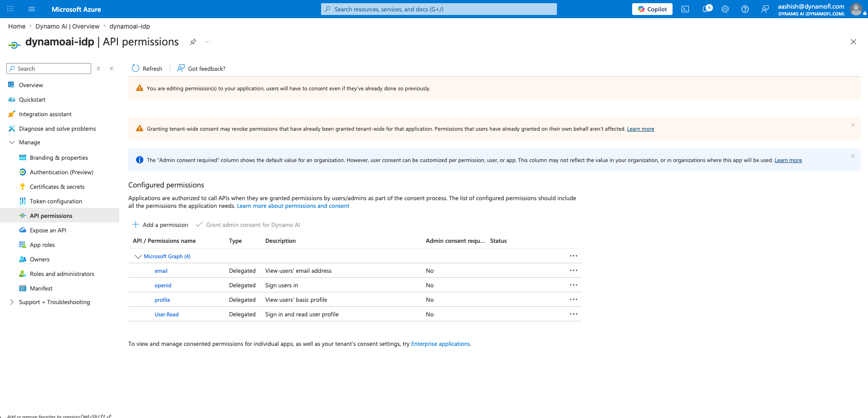The height and width of the screenshot is (418, 868).
Task: Focus the sidebar Search field
Action: 49,69
